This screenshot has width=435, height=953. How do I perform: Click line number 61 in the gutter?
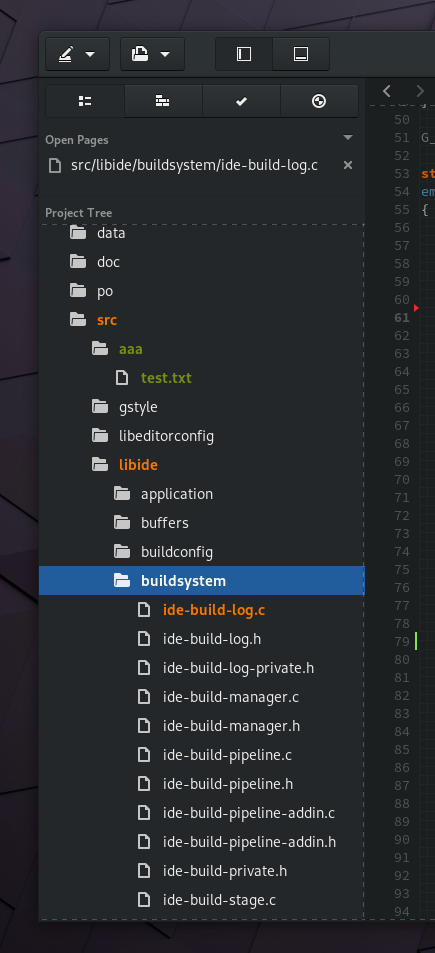(x=402, y=317)
